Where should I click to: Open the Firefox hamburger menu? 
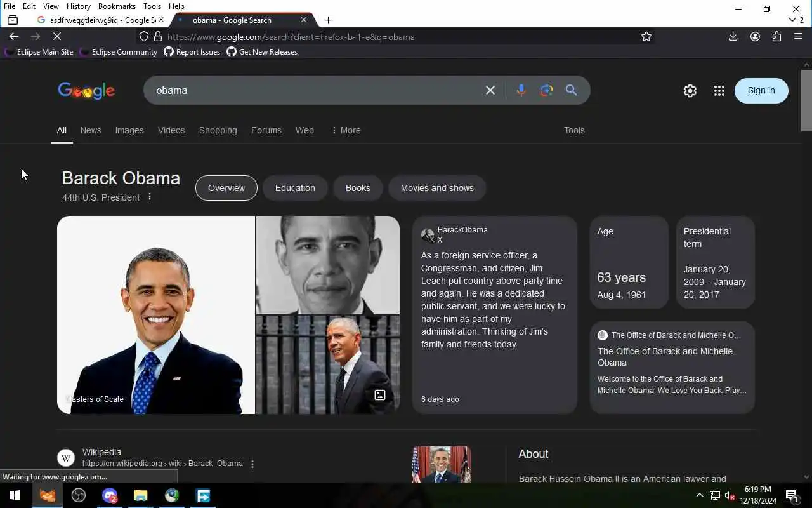798,37
